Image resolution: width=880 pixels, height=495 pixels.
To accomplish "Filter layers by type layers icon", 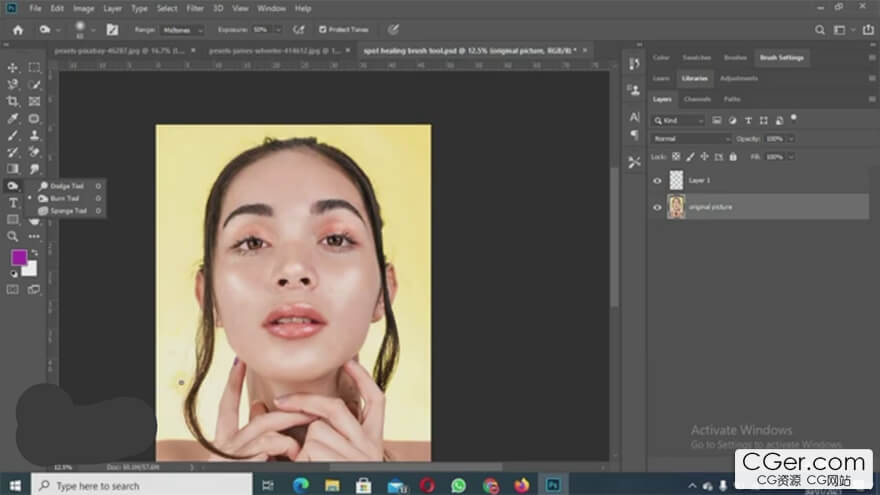I will pyautogui.click(x=748, y=121).
